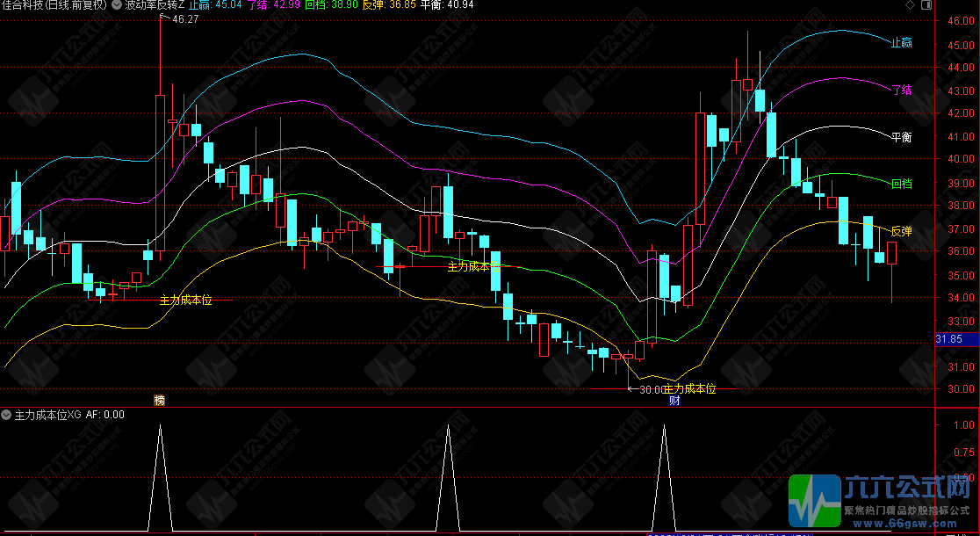Click the green 回档 line label on chart

coord(901,184)
